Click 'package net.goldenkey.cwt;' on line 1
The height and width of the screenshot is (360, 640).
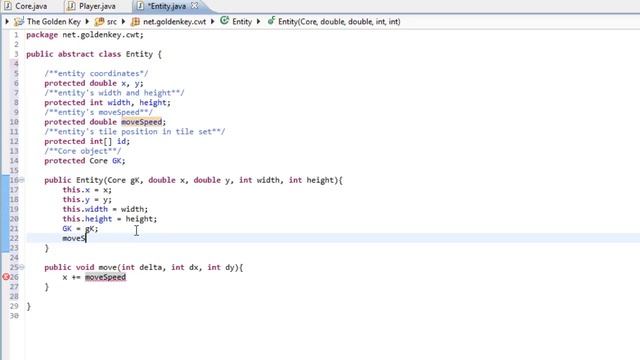pos(85,35)
